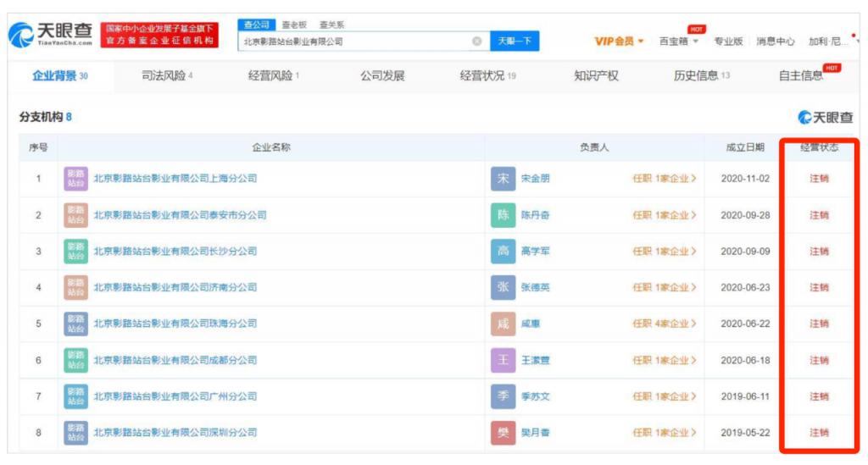Select the 查老板 search mode tab
Viewport: 868px width, 465px height.
(x=294, y=25)
